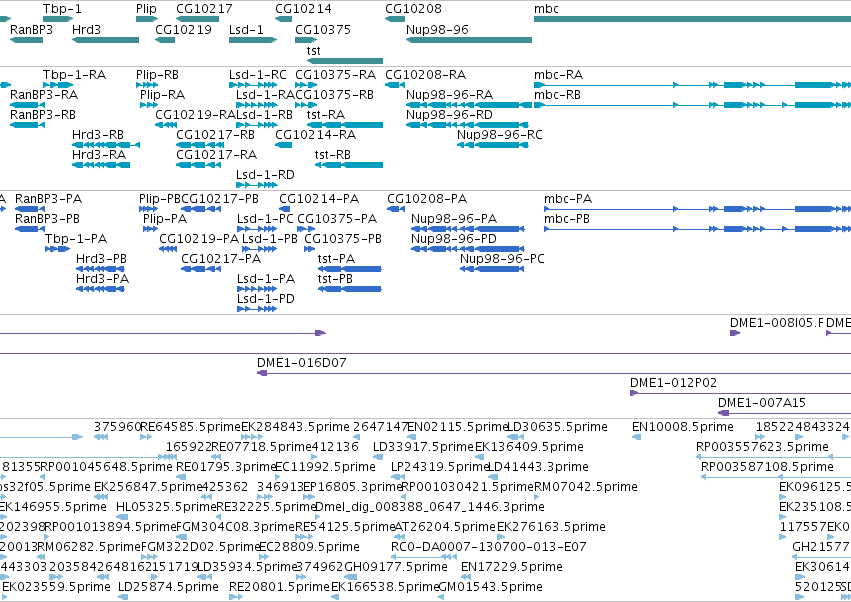Screen dimensions: 851x602
Task: Select the Nup98-96 gene label
Action: [437, 29]
